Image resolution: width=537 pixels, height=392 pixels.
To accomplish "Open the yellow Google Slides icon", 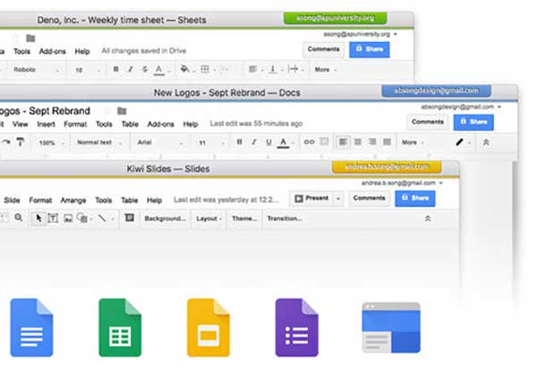I will [x=209, y=328].
